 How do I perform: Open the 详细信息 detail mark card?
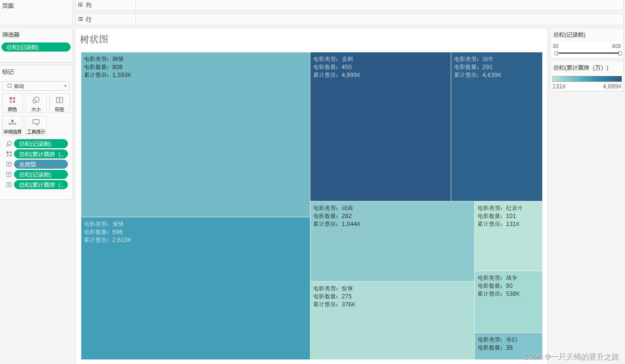[x=13, y=126]
